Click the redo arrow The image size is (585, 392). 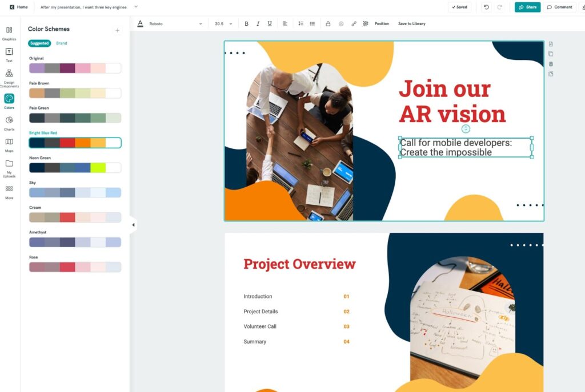point(499,7)
